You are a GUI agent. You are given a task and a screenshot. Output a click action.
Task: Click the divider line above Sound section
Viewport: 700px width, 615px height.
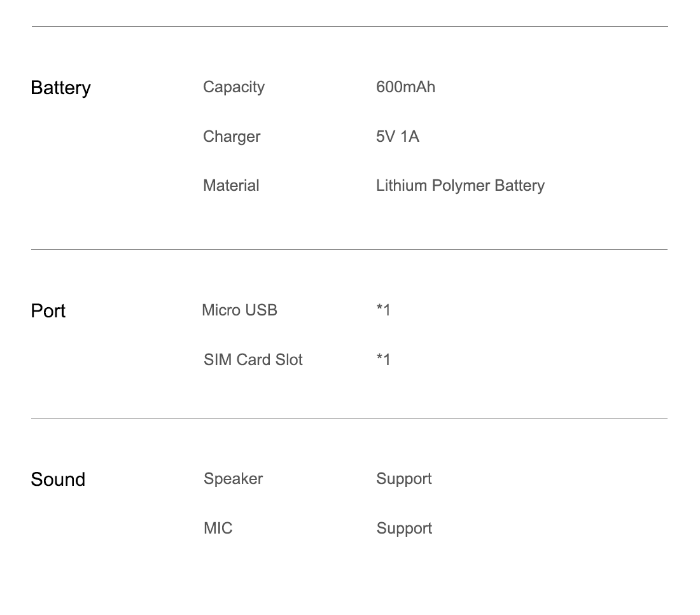tap(349, 418)
